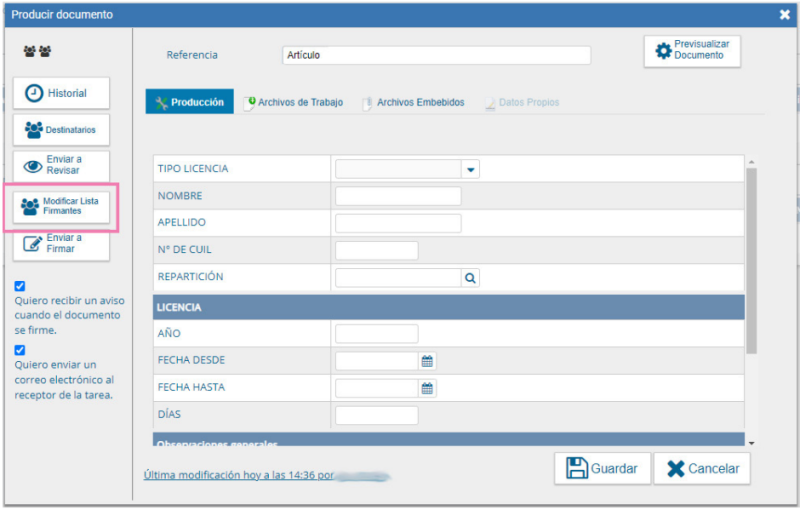The image size is (800, 510).
Task: Open the Última modificación link
Action: pyautogui.click(x=236, y=476)
